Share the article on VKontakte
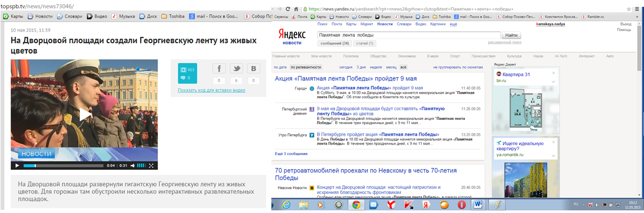Image resolution: width=644 pixels, height=213 pixels. [x=254, y=68]
